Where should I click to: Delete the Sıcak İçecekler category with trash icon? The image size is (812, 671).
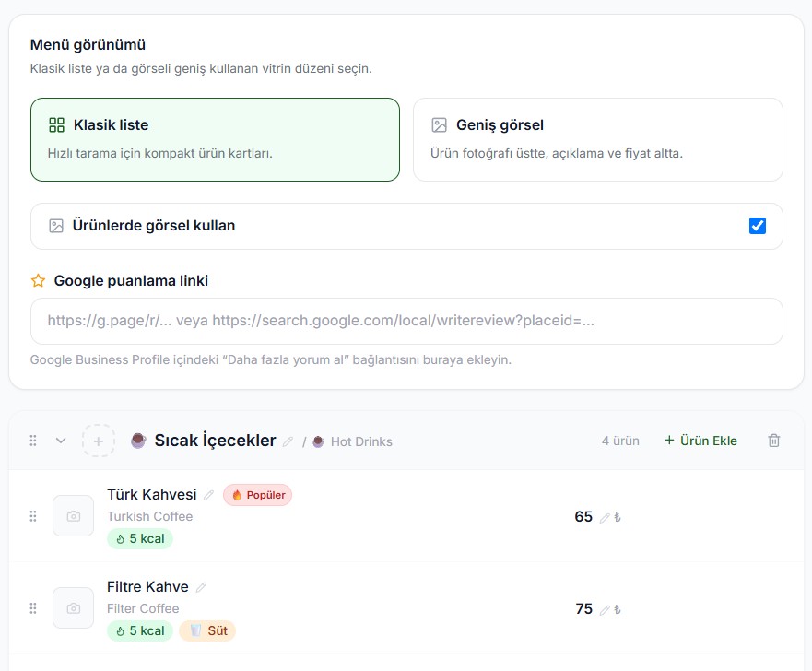coord(773,441)
